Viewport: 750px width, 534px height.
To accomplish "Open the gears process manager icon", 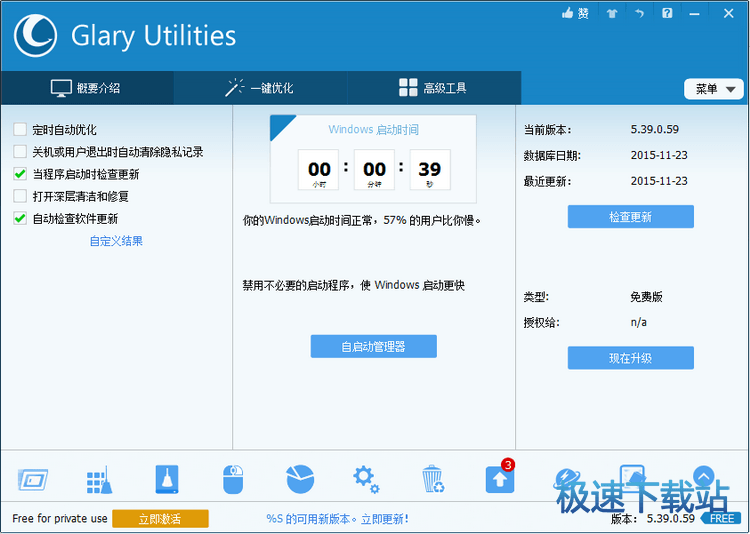I will (366, 479).
